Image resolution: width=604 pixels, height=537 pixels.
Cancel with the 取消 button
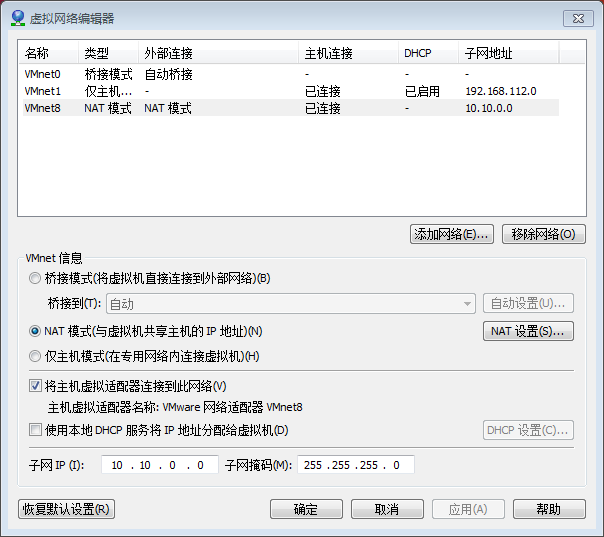coord(387,509)
